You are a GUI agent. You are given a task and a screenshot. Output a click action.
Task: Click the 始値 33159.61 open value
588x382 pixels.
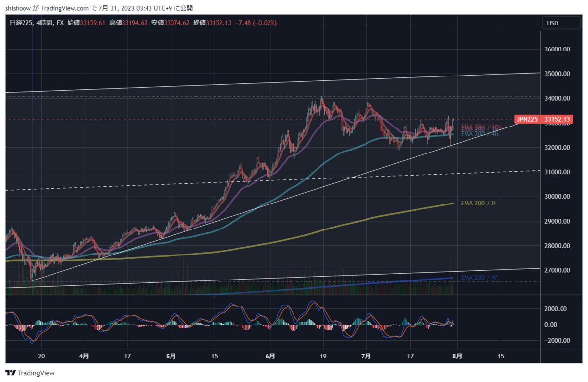point(86,23)
